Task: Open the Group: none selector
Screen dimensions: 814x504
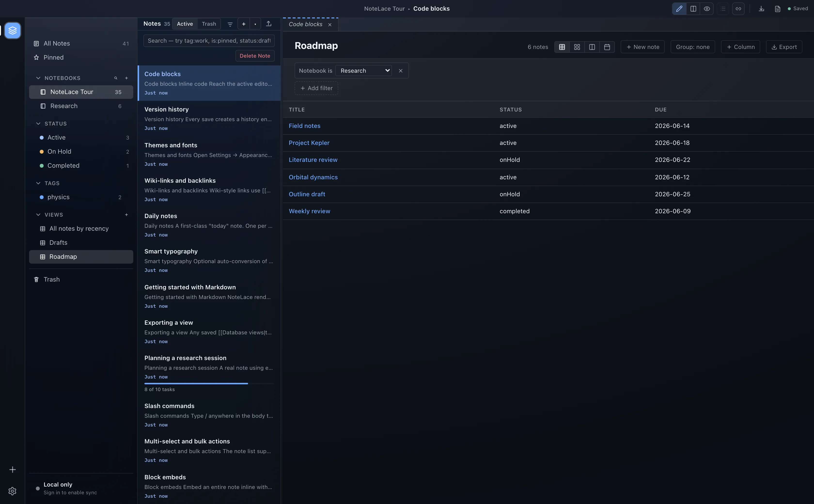Action: [692, 47]
